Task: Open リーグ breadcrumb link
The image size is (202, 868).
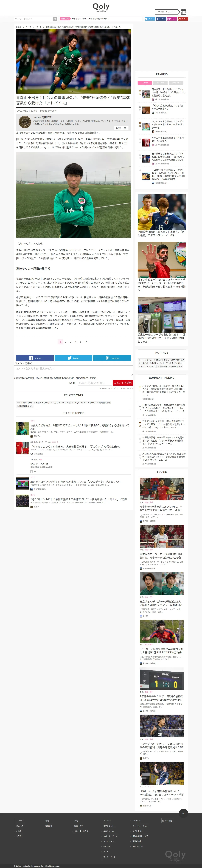Action: point(29,27)
